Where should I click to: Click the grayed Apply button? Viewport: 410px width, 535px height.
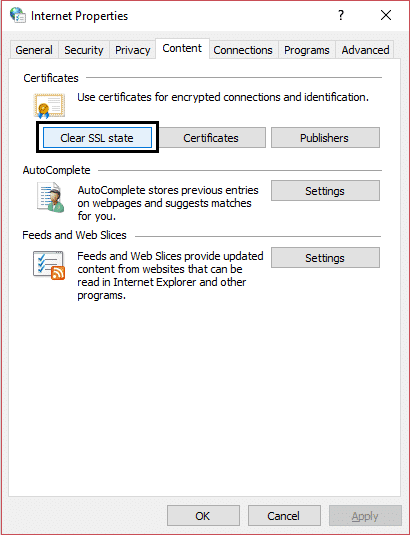(x=365, y=516)
